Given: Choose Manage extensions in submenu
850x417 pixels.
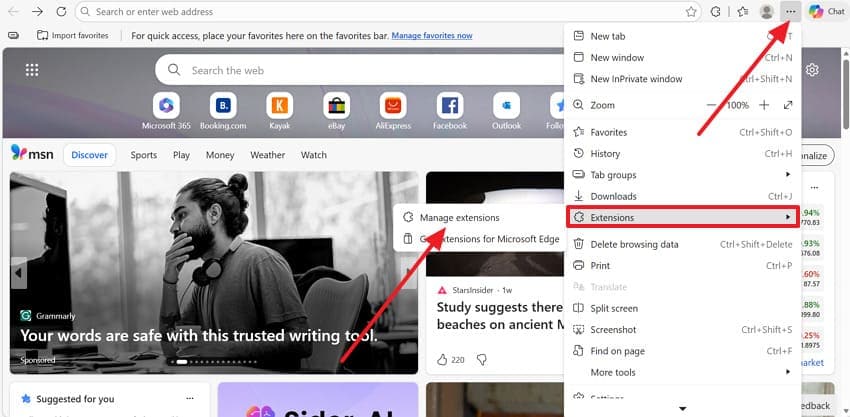Looking at the screenshot, I should coord(480,217).
